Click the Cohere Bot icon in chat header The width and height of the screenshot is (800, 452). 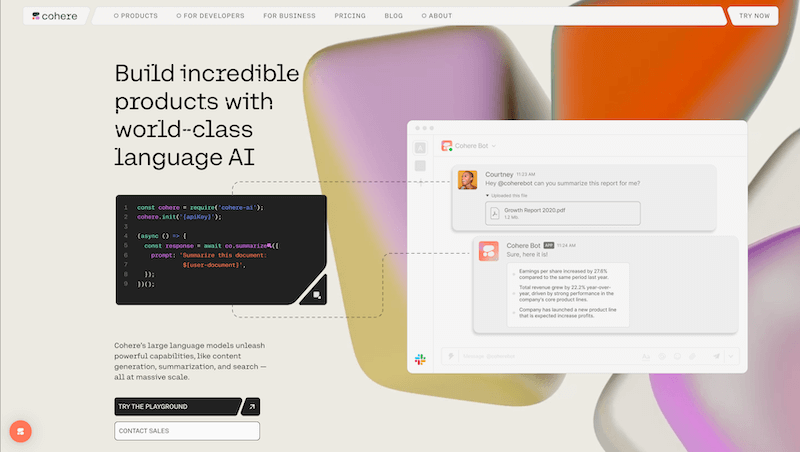[446, 146]
